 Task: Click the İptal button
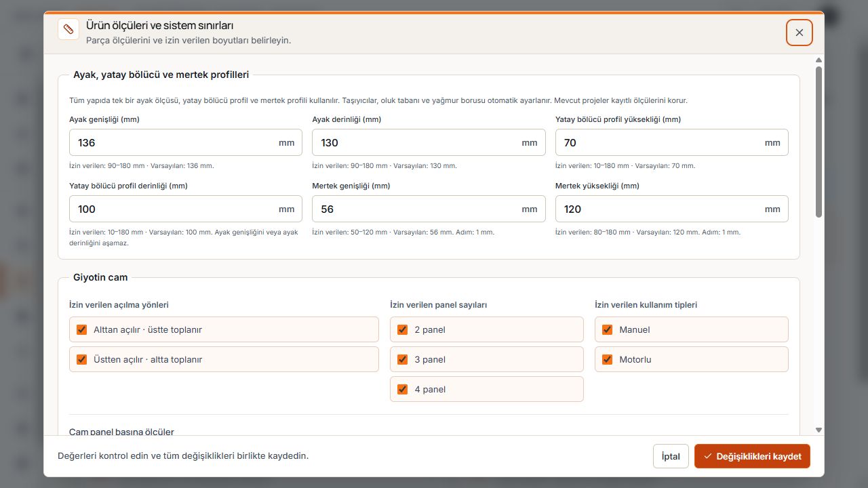(671, 456)
